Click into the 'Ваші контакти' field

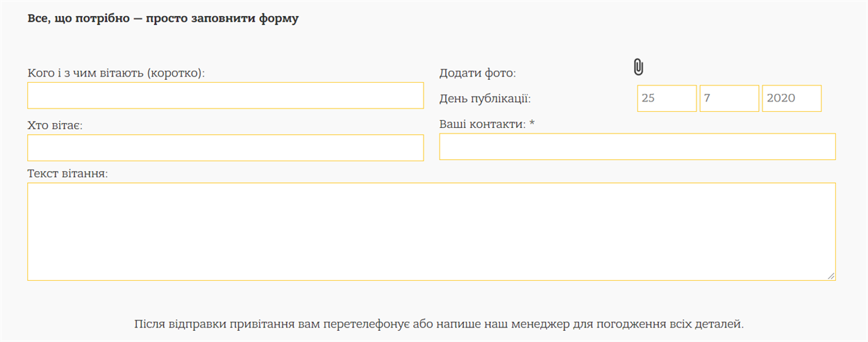637,147
